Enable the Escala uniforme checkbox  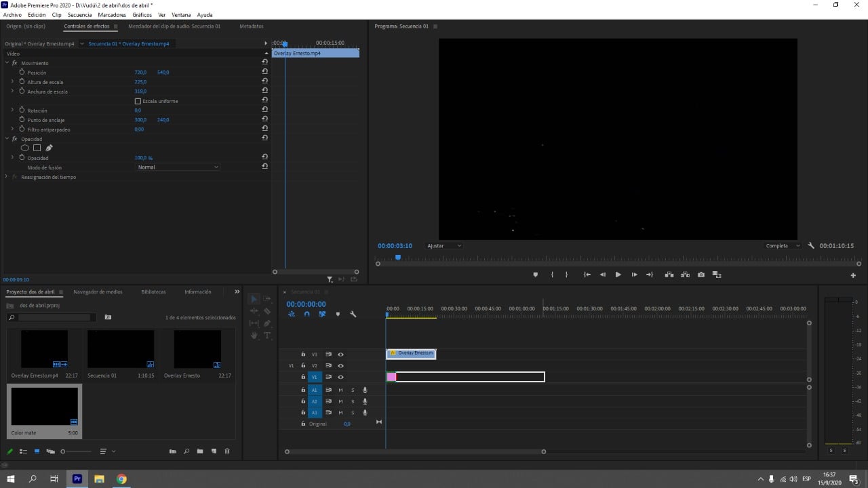coord(138,100)
